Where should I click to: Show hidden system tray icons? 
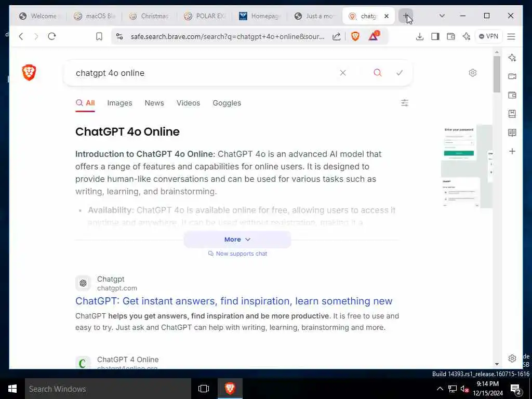tap(440, 389)
